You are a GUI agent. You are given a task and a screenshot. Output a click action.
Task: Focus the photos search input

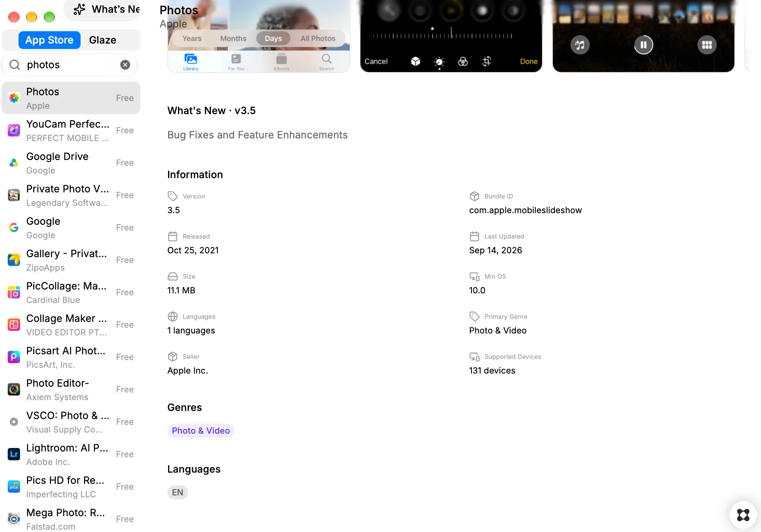point(69,65)
